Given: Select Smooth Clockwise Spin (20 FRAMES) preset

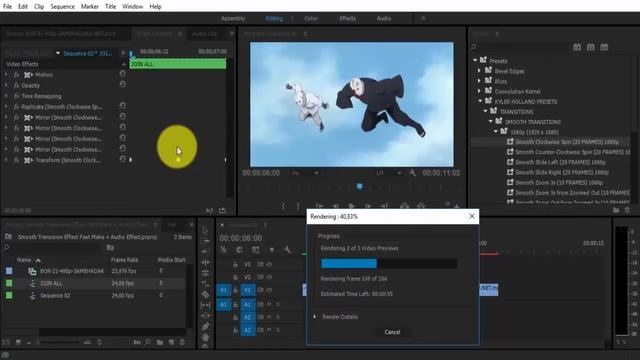Looking at the screenshot, I should click(x=567, y=142).
